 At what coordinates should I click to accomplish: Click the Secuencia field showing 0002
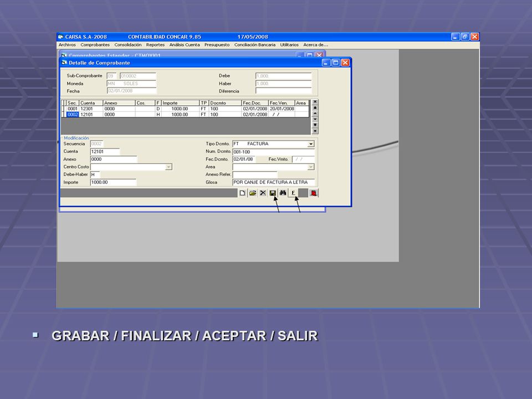tap(96, 144)
